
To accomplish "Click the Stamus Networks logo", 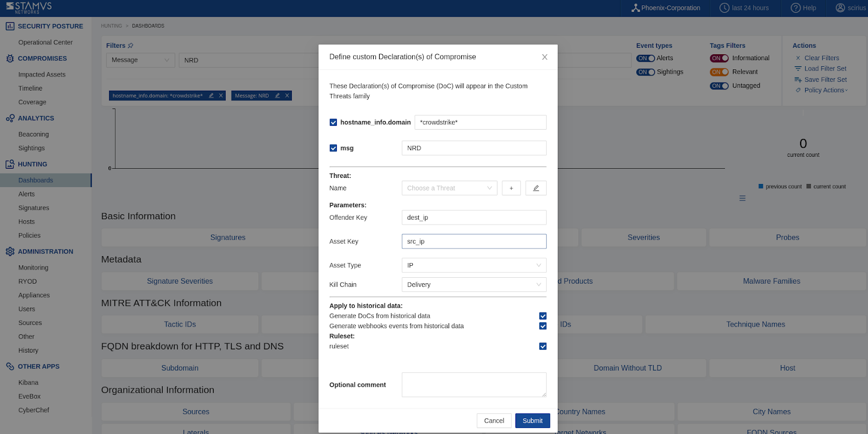I will (29, 8).
